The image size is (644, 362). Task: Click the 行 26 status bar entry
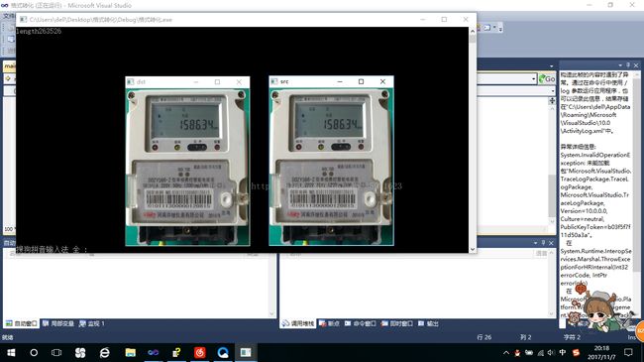pos(483,337)
